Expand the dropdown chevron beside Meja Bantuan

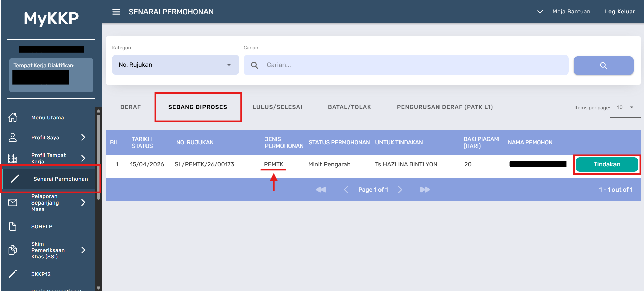point(540,12)
